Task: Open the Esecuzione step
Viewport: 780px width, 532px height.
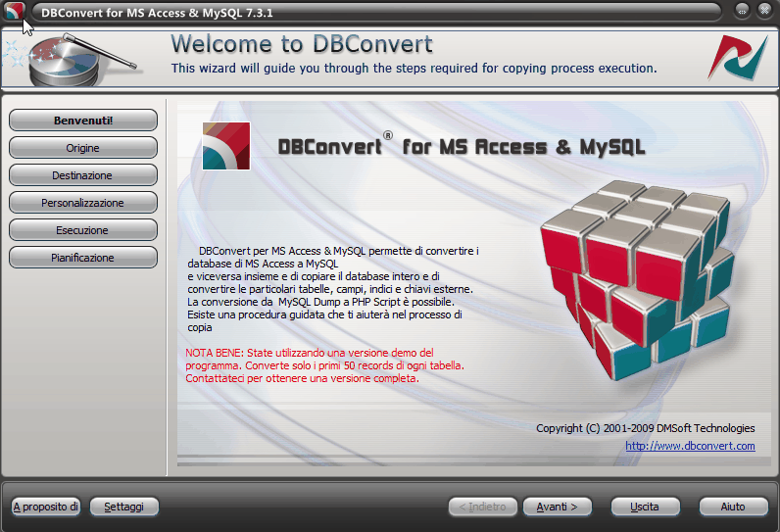Action: coord(83,229)
